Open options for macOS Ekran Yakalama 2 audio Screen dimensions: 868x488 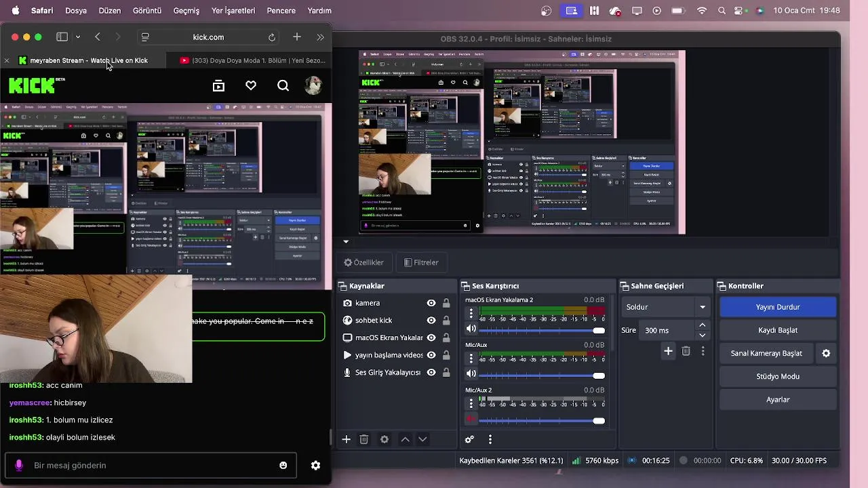click(x=471, y=314)
